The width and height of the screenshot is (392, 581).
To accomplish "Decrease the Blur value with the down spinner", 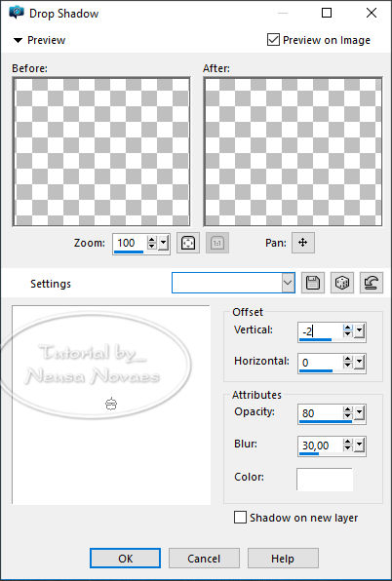I will coord(347,448).
